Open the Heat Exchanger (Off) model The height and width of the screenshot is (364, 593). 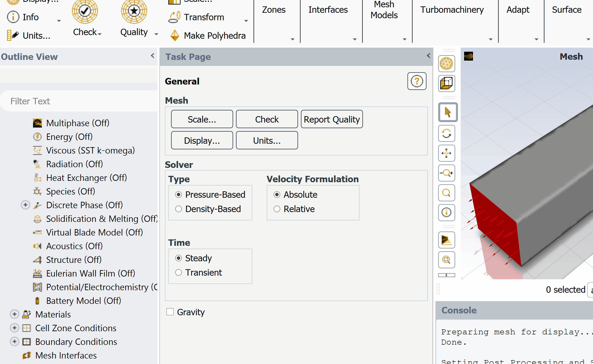tap(86, 178)
